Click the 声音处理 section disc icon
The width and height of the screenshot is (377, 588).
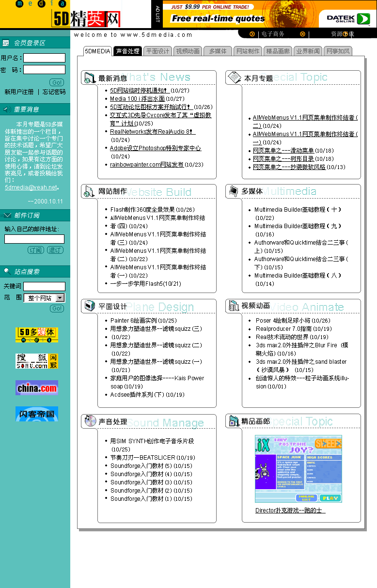90,421
